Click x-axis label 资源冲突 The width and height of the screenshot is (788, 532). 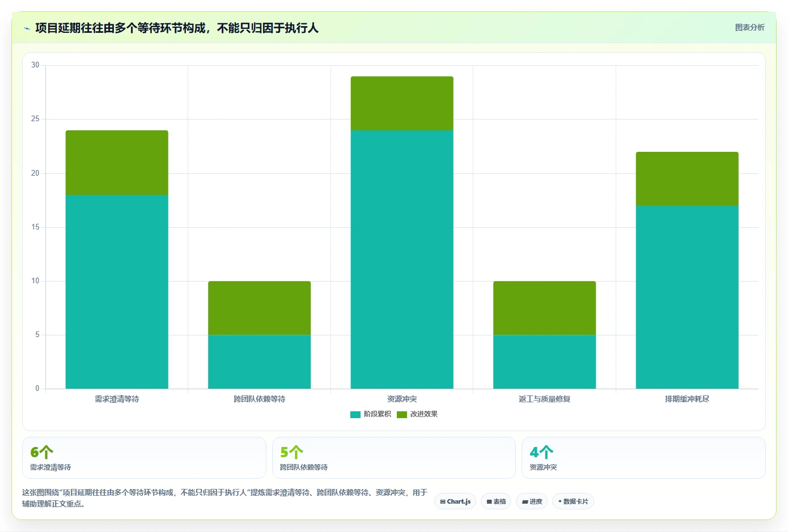[x=402, y=399]
